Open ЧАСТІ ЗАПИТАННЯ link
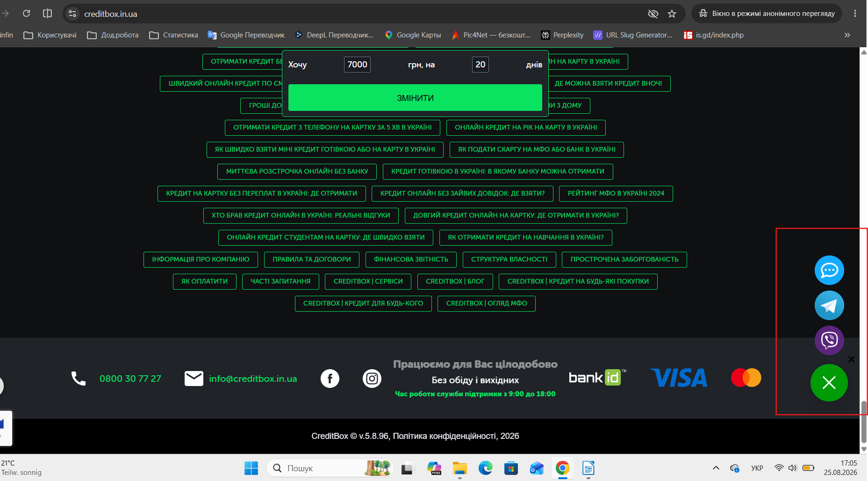This screenshot has height=481, width=868. [x=280, y=282]
